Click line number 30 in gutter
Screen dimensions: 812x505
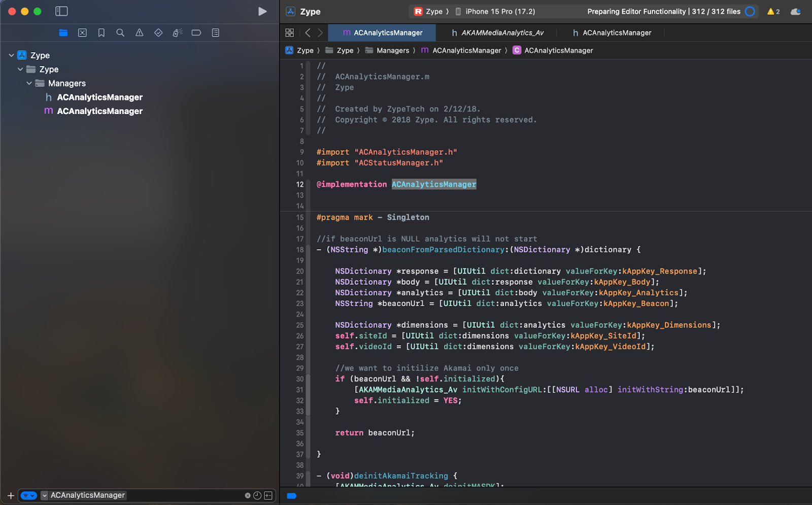pyautogui.click(x=300, y=379)
